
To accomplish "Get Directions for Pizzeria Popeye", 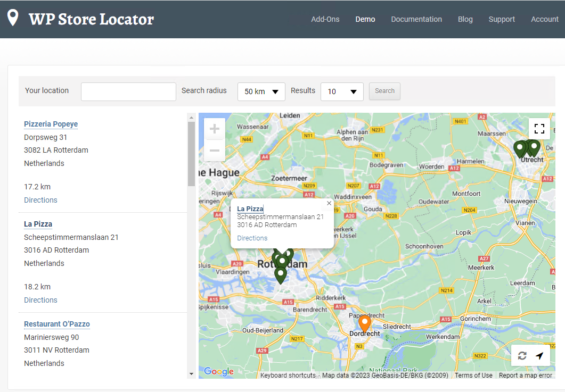I will 40,200.
